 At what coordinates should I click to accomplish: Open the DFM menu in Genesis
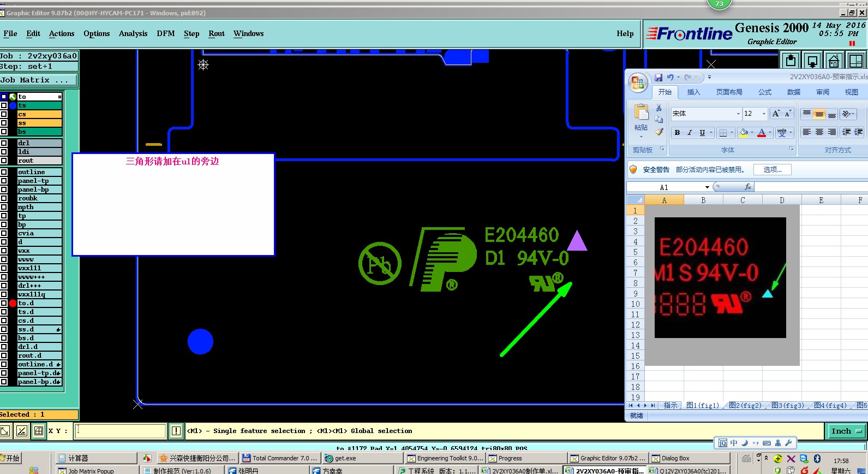pyautogui.click(x=166, y=34)
